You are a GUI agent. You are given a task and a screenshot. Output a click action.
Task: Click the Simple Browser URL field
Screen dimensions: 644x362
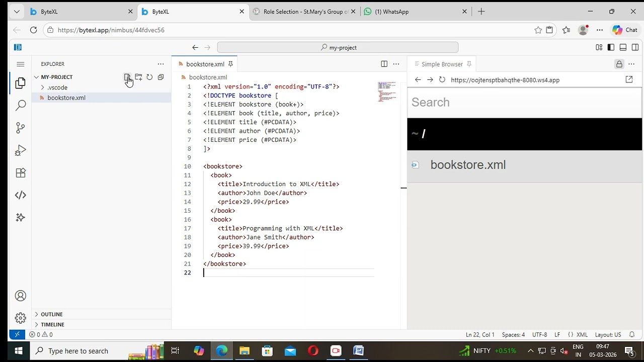pos(533,80)
